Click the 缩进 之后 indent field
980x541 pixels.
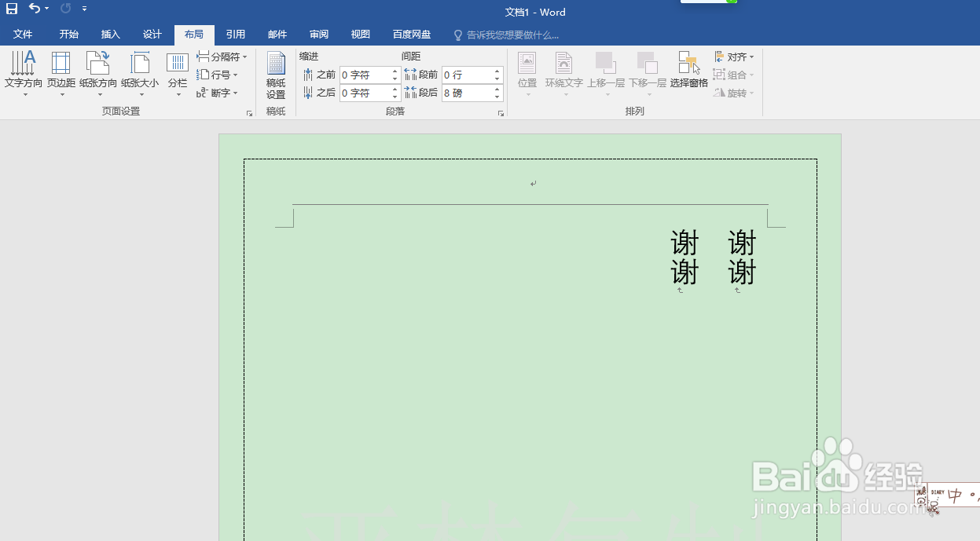365,93
